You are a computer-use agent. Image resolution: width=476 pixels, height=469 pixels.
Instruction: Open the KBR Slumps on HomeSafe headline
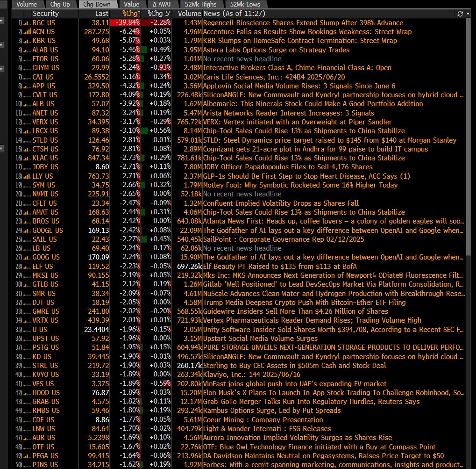[x=300, y=41]
